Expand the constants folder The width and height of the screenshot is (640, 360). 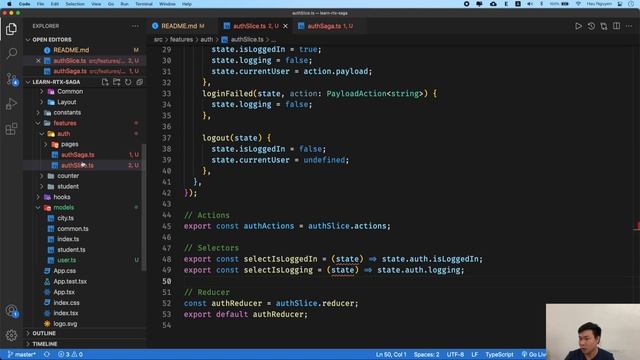coord(38,113)
